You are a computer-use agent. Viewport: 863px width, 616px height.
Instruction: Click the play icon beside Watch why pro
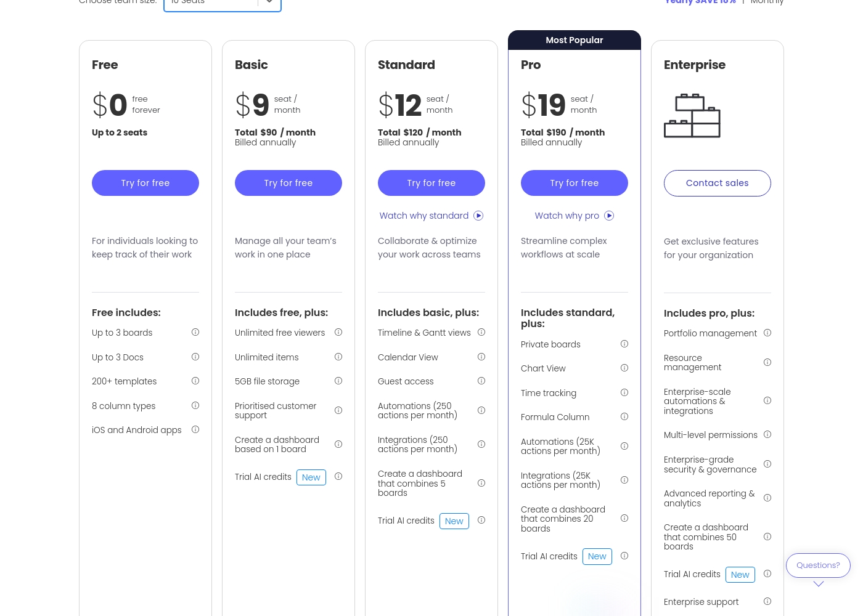(x=609, y=216)
